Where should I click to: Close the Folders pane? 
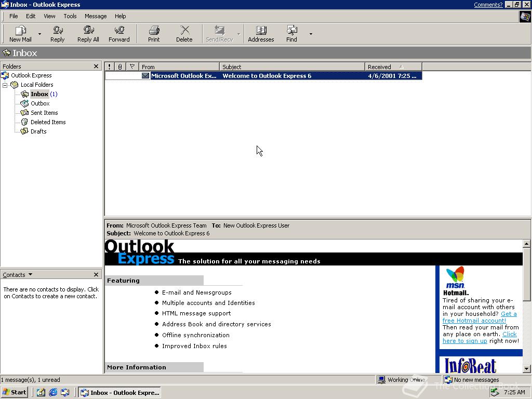click(96, 66)
